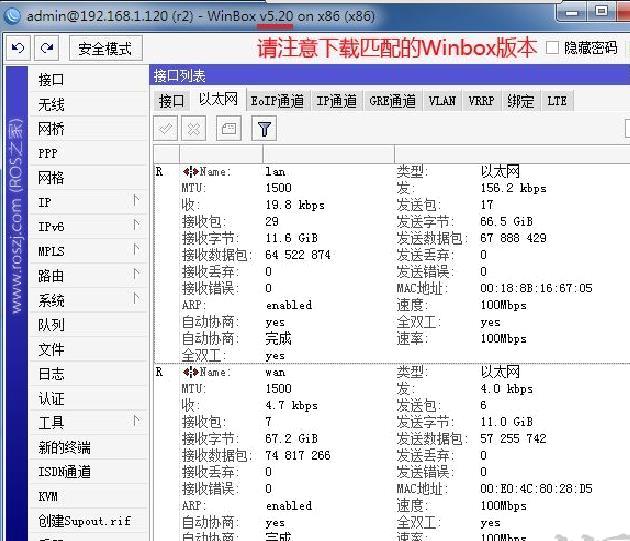Switch to GRE通道 tab
630x541 pixels.
click(392, 101)
